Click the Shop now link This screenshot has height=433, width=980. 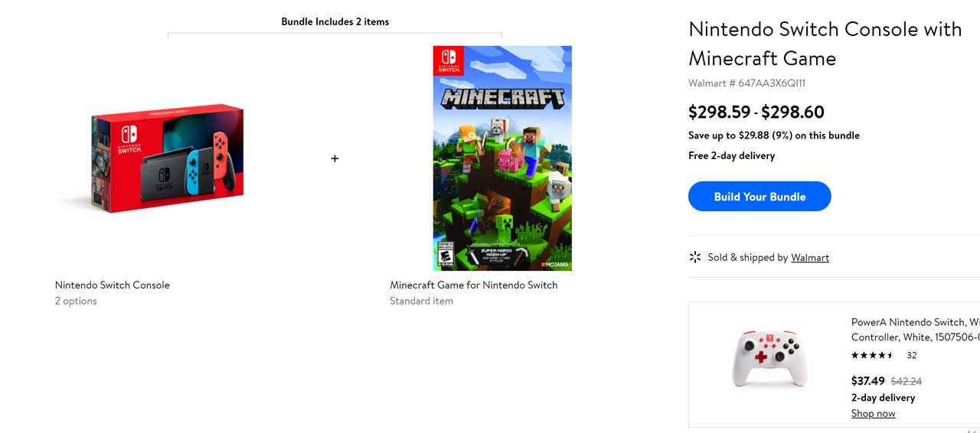[873, 413]
